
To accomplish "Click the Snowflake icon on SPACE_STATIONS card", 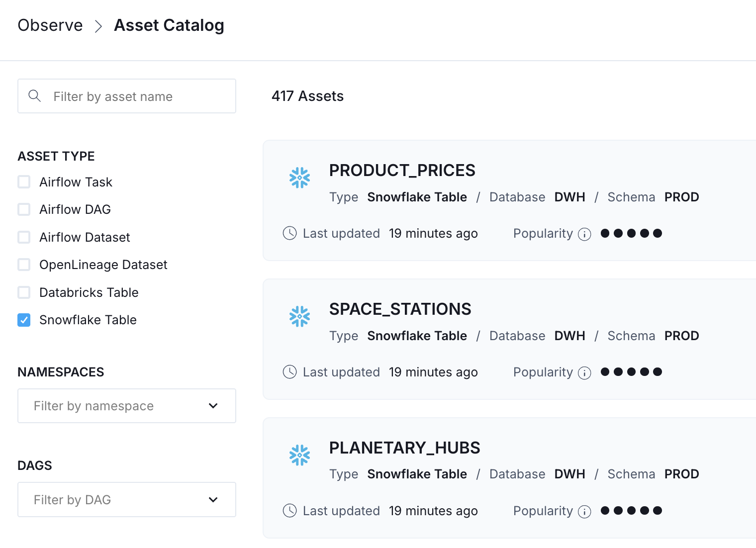I will [299, 316].
